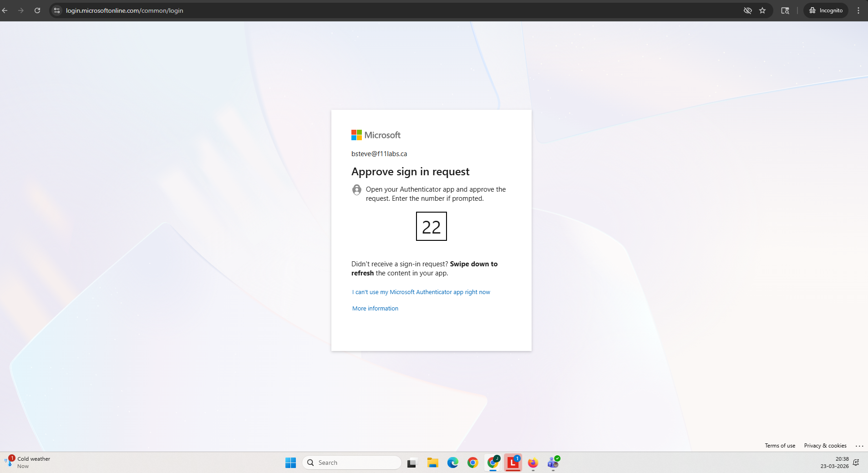This screenshot has width=868, height=473.
Task: Click the address bar URL field
Action: [319, 10]
